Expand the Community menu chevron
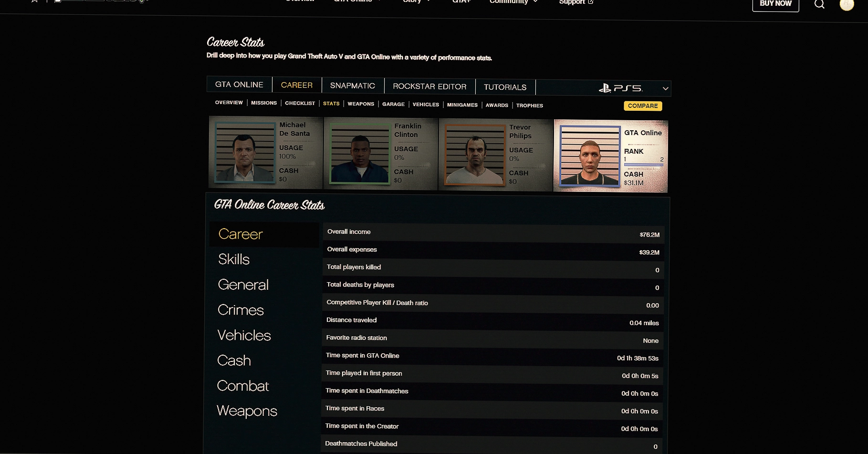Image resolution: width=868 pixels, height=454 pixels. [x=535, y=2]
